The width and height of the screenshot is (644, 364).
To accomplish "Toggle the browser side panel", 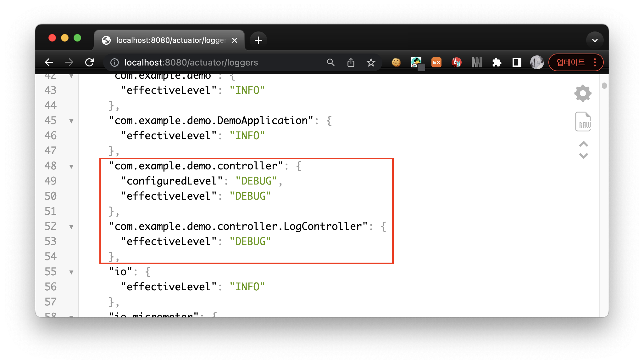I will [517, 63].
